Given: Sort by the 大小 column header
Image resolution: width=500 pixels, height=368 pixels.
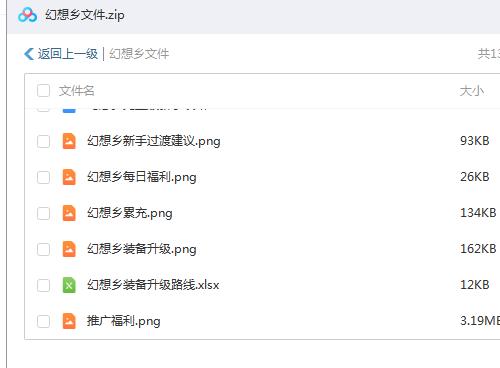Looking at the screenshot, I should [472, 91].
